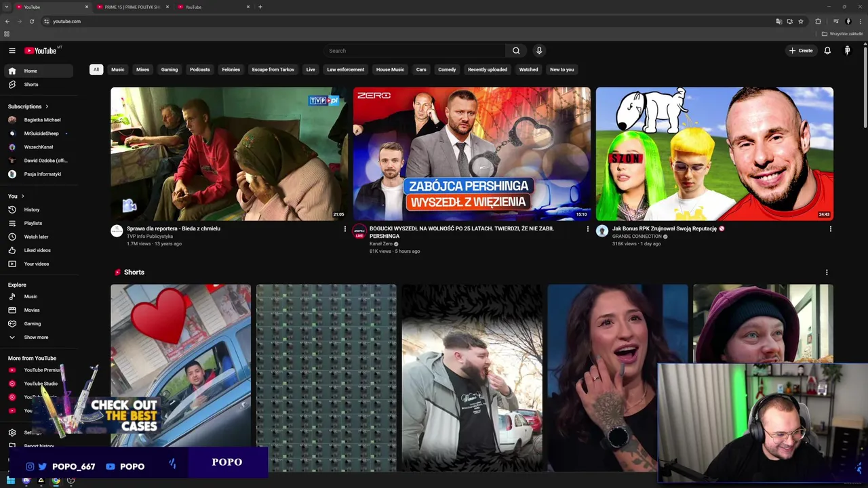This screenshot has height=488, width=868.
Task: Open the Windows Start button on taskbar
Action: 11,481
